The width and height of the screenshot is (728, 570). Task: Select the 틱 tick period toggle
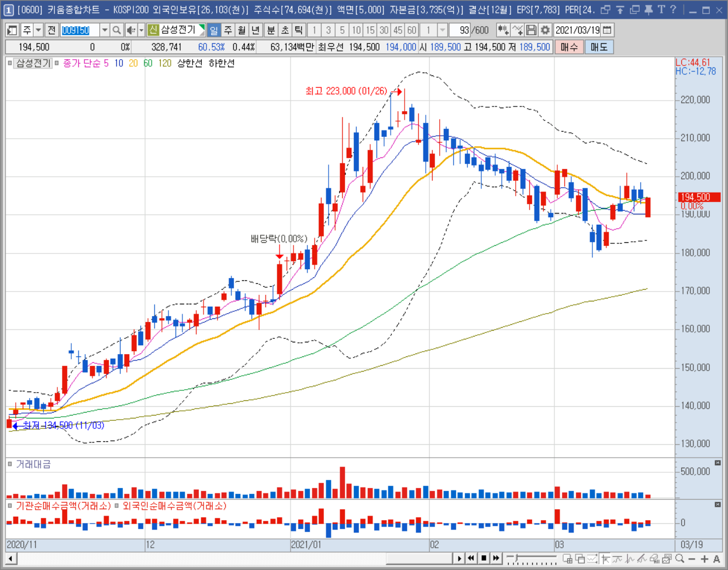pos(299,30)
